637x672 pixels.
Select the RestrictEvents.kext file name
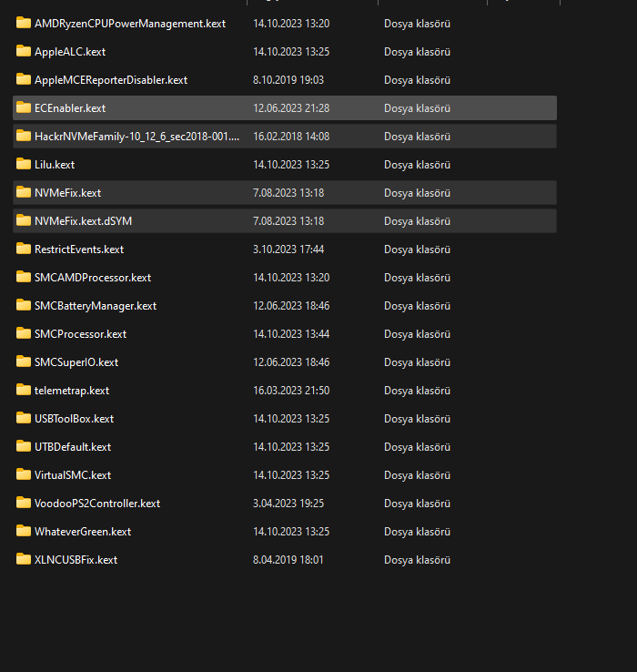[79, 249]
